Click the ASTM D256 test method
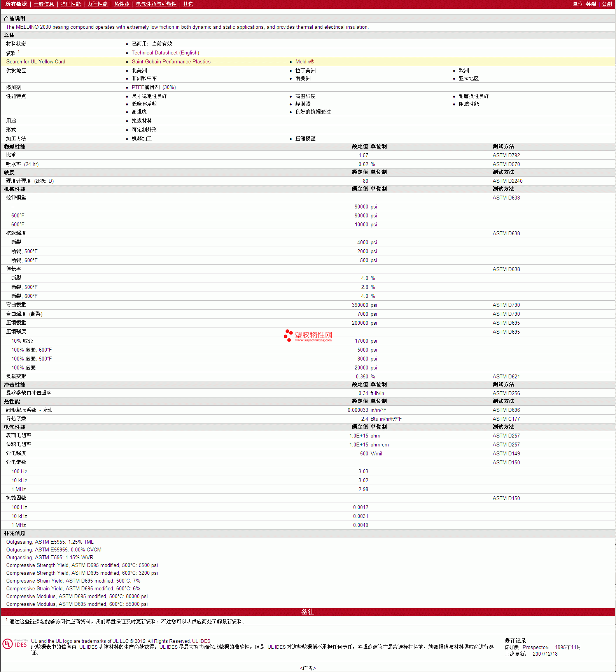Image resolution: width=616 pixels, height=672 pixels. point(506,393)
